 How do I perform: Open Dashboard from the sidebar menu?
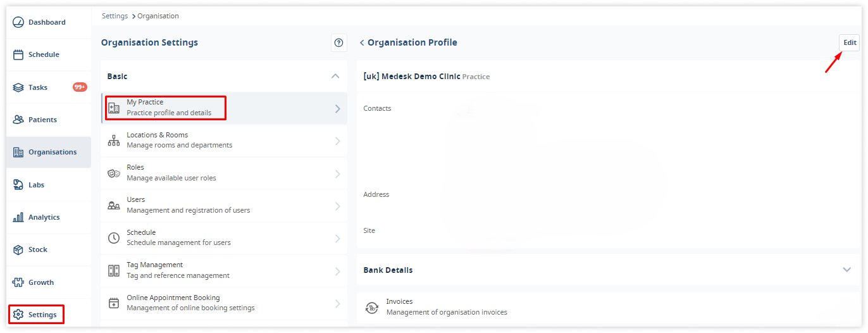click(x=49, y=22)
